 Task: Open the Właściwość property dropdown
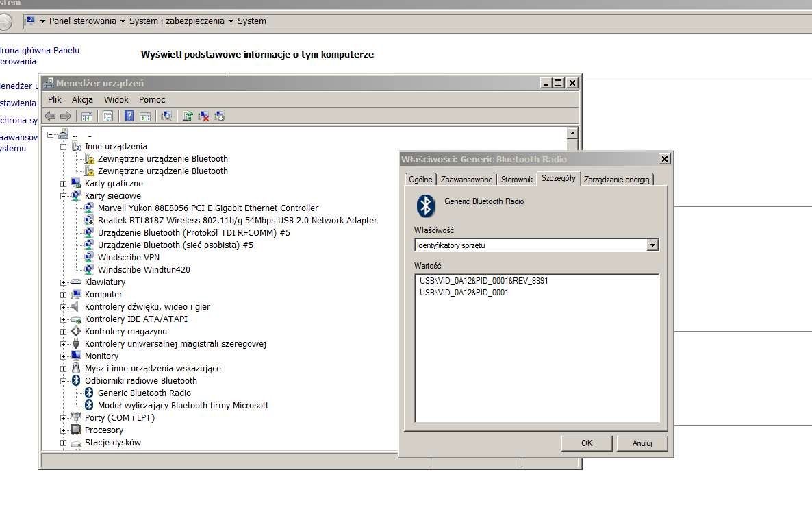pos(652,245)
